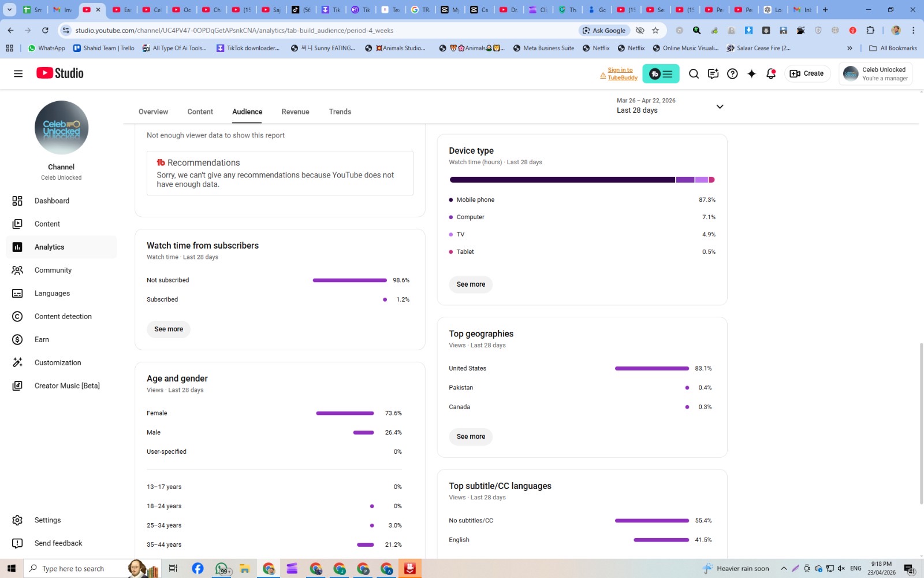Click Send feedback in sidebar
Viewport: 924px width, 578px height.
point(61,543)
